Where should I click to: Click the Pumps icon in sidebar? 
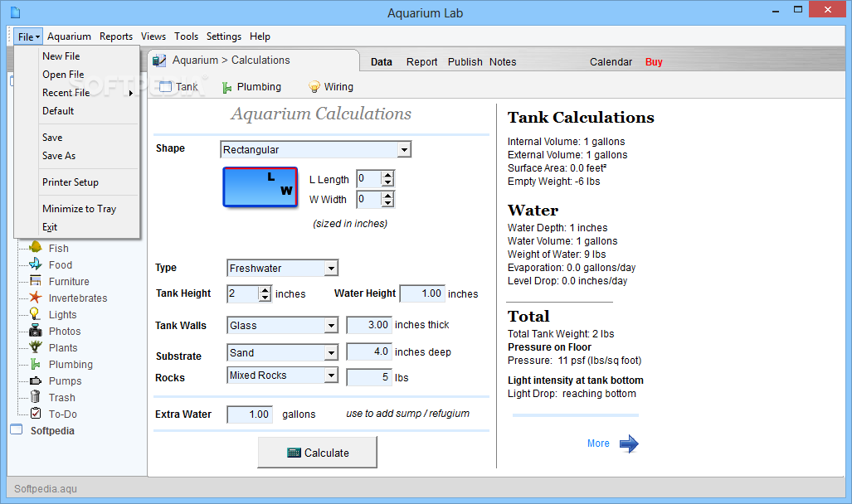tap(36, 380)
